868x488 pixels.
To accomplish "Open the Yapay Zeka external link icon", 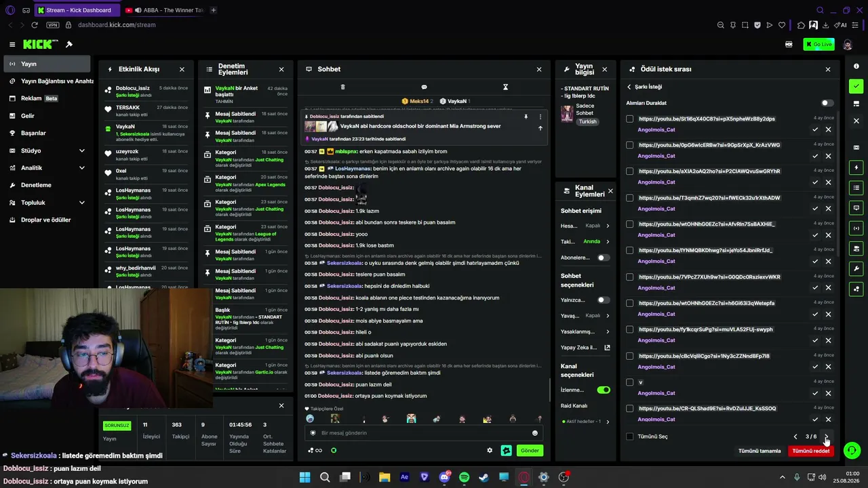I will 607,348.
